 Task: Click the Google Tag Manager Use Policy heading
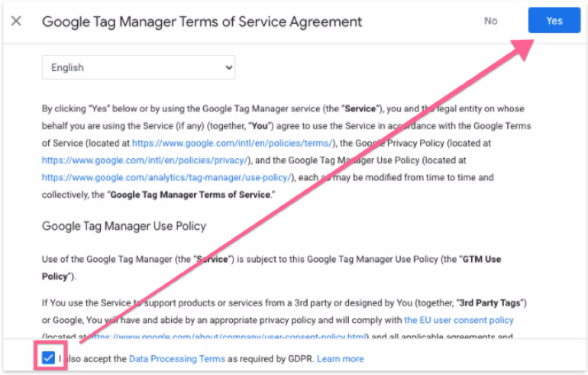coord(124,226)
